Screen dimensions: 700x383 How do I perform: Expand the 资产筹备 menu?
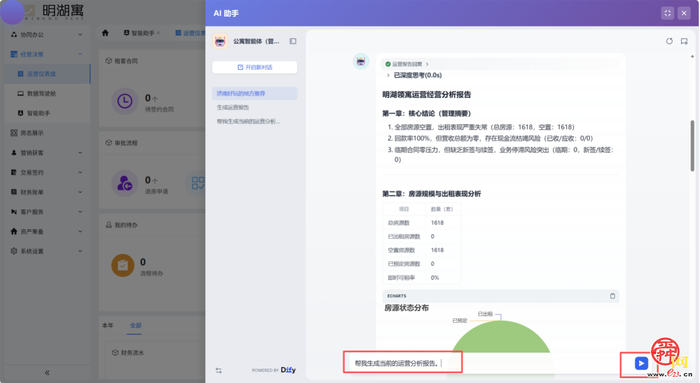click(x=47, y=231)
